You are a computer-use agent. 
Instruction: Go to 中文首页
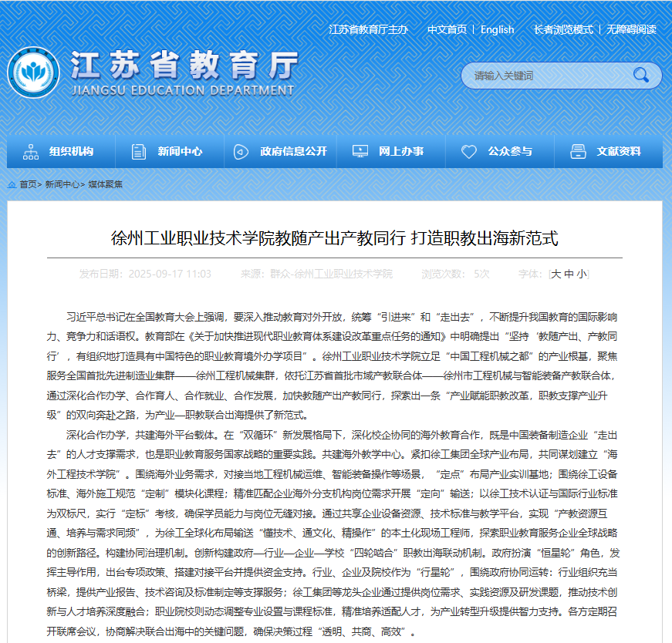(x=447, y=29)
